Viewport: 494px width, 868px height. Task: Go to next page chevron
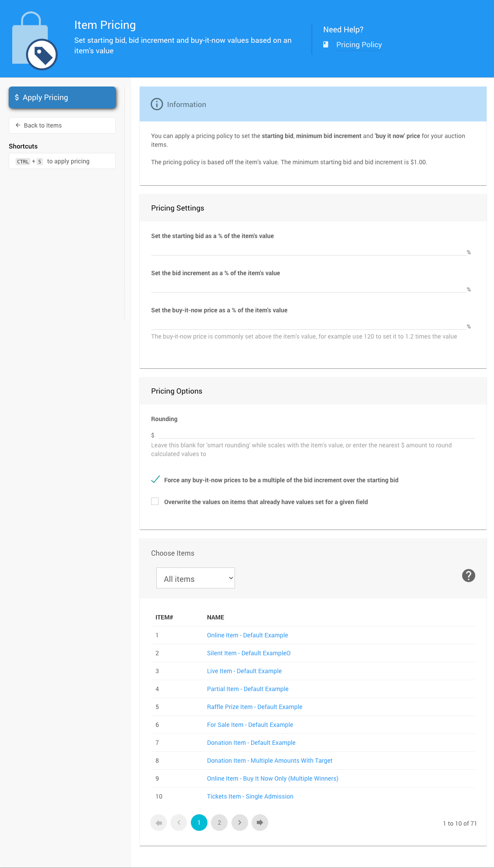coord(239,823)
